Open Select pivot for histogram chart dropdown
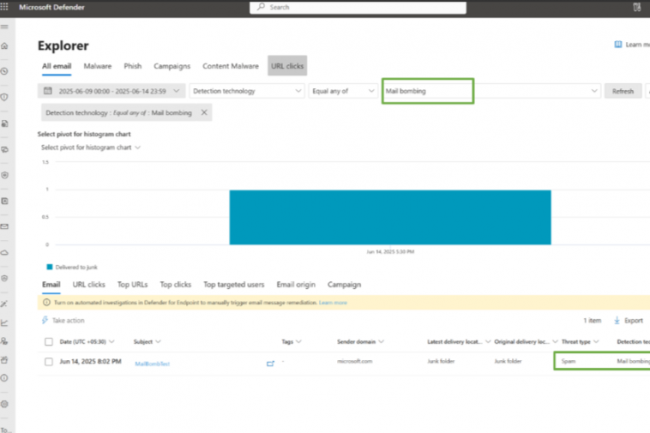The image size is (650, 433). [x=90, y=148]
